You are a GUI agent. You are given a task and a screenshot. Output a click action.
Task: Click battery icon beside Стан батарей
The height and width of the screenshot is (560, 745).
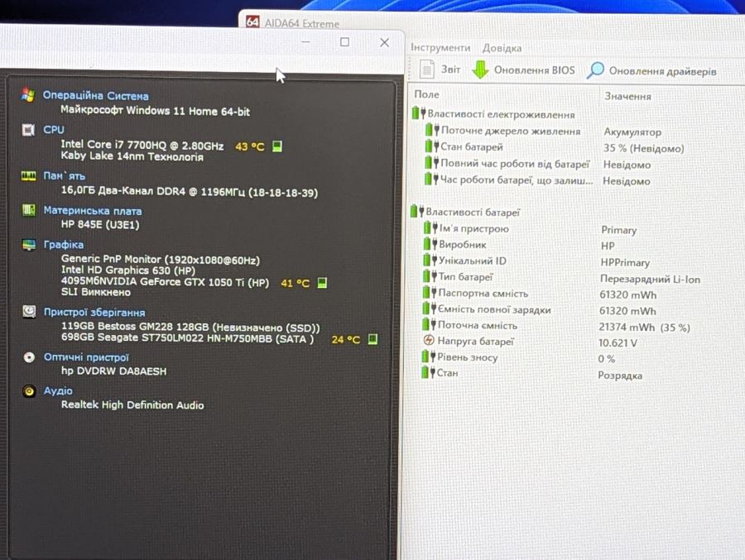431,146
